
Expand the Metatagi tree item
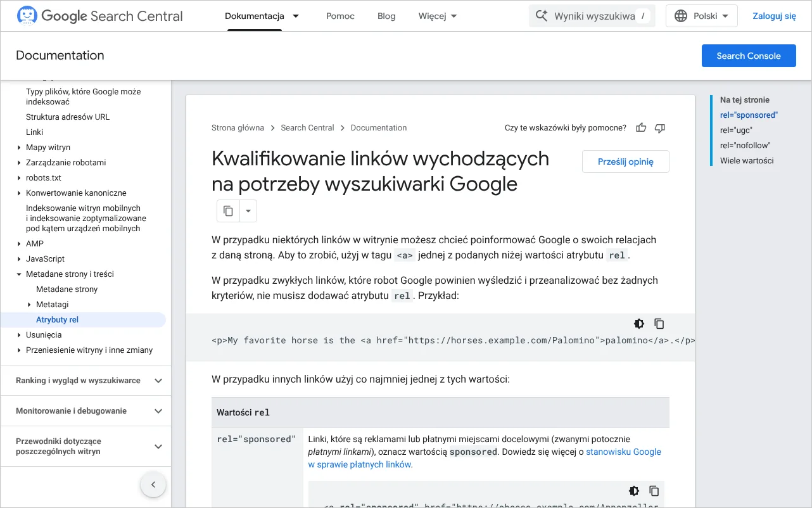tap(29, 305)
